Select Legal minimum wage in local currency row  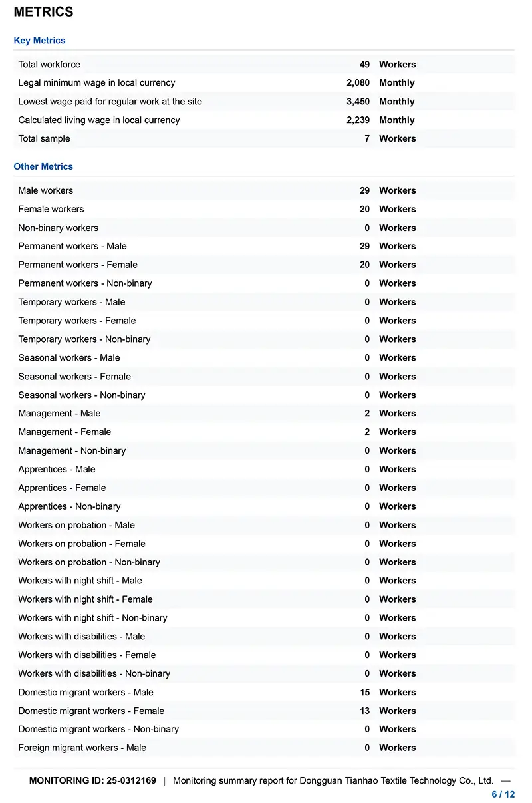point(264,83)
